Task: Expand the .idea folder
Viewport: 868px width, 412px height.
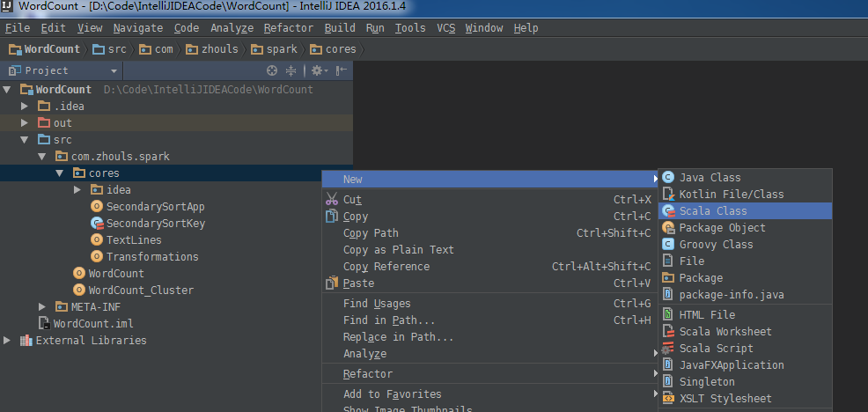Action: click(25, 106)
